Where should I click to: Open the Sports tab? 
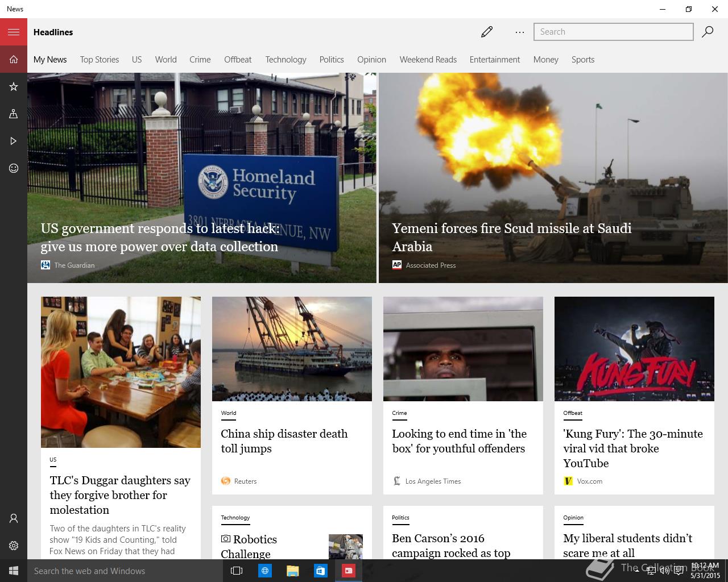(x=583, y=60)
